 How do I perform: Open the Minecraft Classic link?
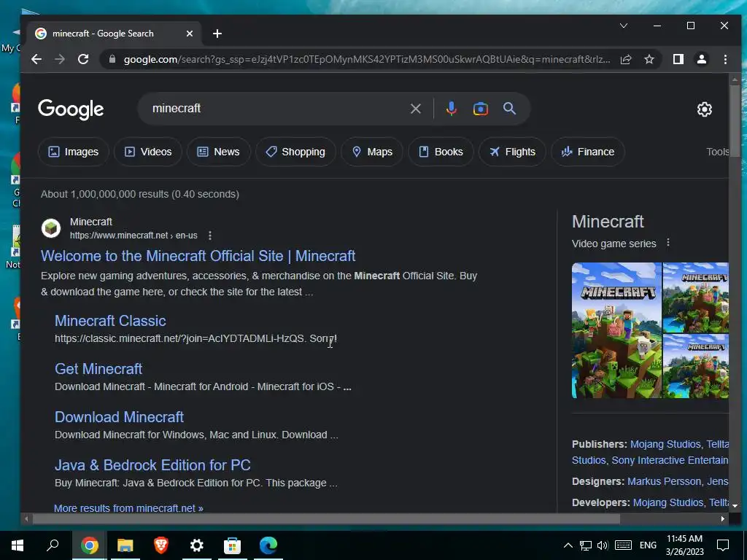[x=111, y=321]
